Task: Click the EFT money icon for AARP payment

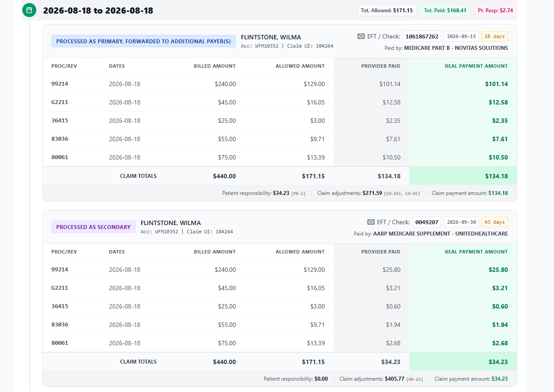Action: 371,222
